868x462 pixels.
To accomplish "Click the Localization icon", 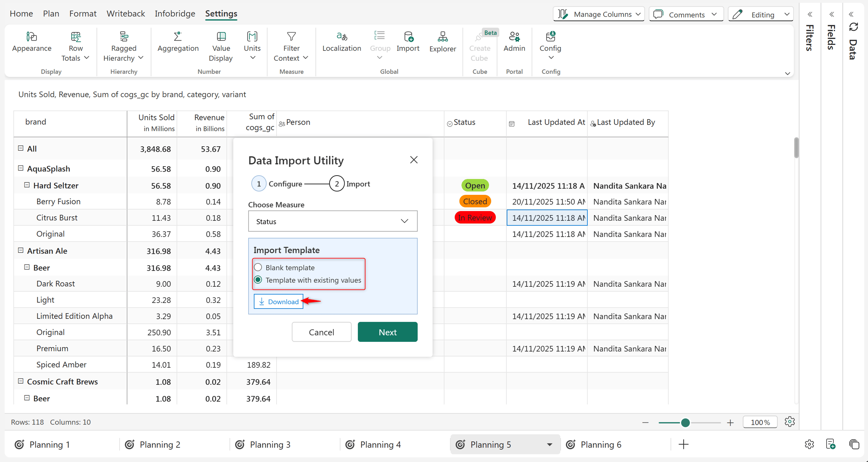I will (x=342, y=37).
